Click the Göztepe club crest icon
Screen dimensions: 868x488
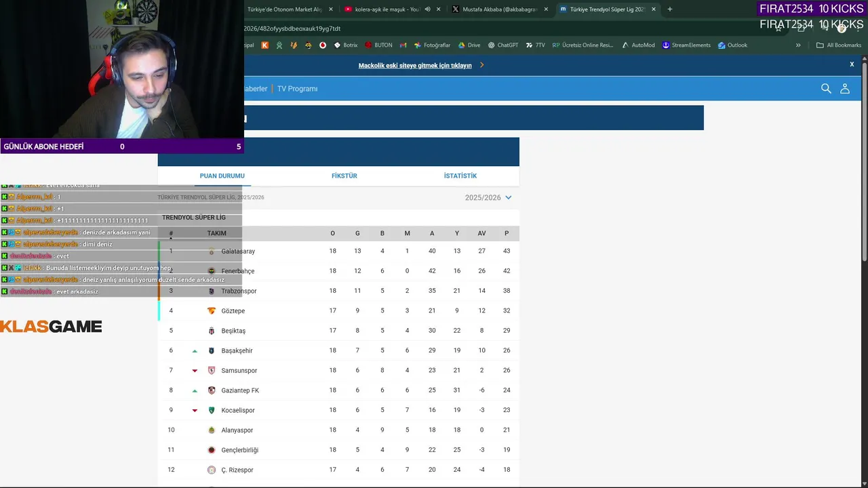[212, 311]
